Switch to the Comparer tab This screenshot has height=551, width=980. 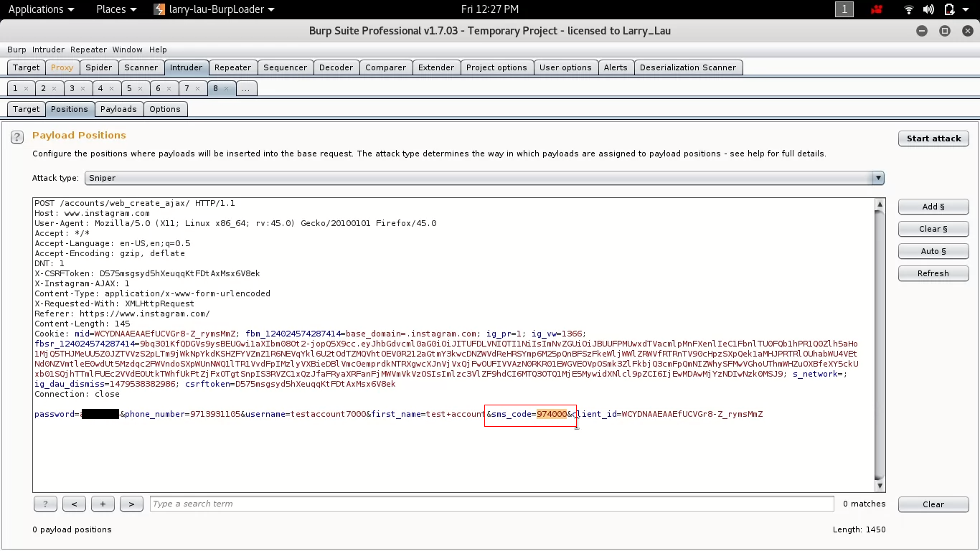[x=386, y=67]
